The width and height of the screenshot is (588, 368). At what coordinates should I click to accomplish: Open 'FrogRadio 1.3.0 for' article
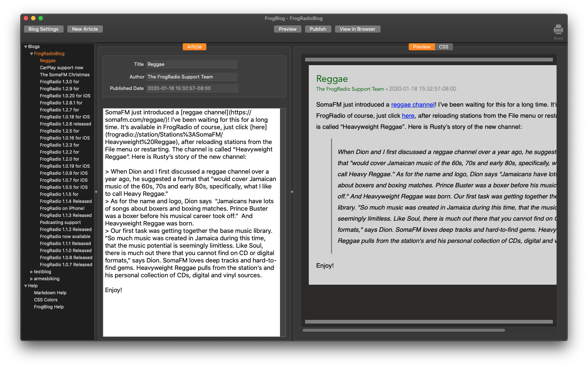pyautogui.click(x=60, y=82)
